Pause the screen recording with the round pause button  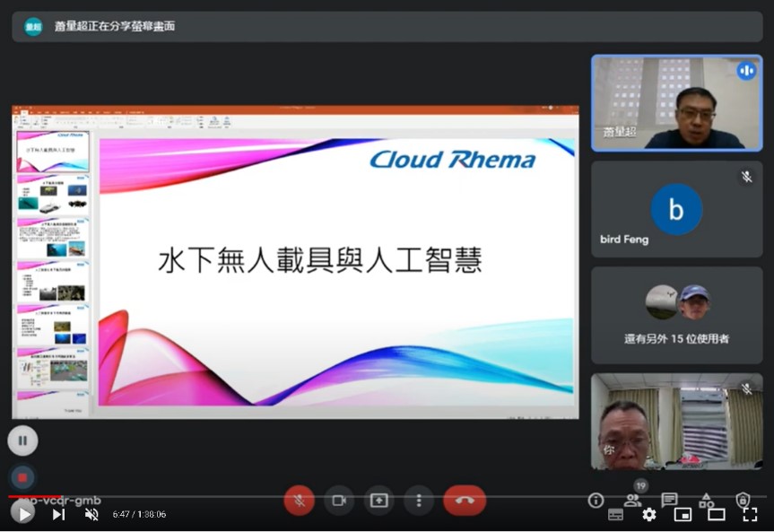click(x=22, y=440)
